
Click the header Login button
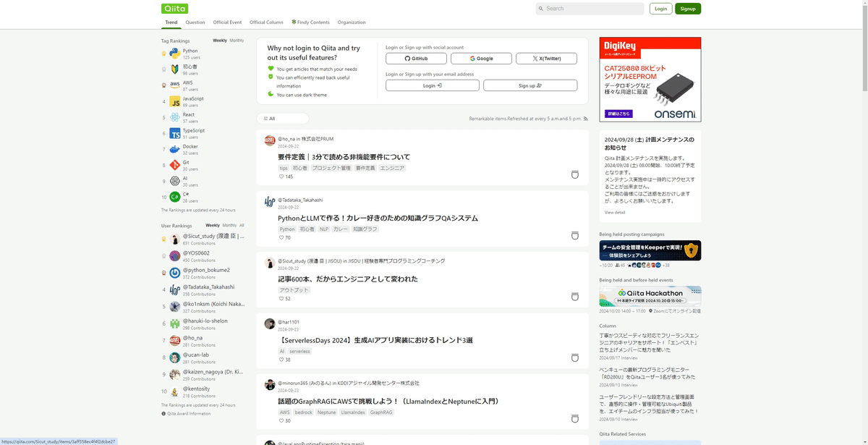point(660,9)
